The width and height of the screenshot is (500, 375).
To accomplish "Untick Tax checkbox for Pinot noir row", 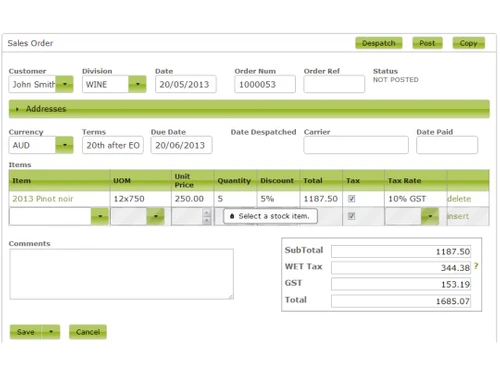I will click(x=351, y=199).
